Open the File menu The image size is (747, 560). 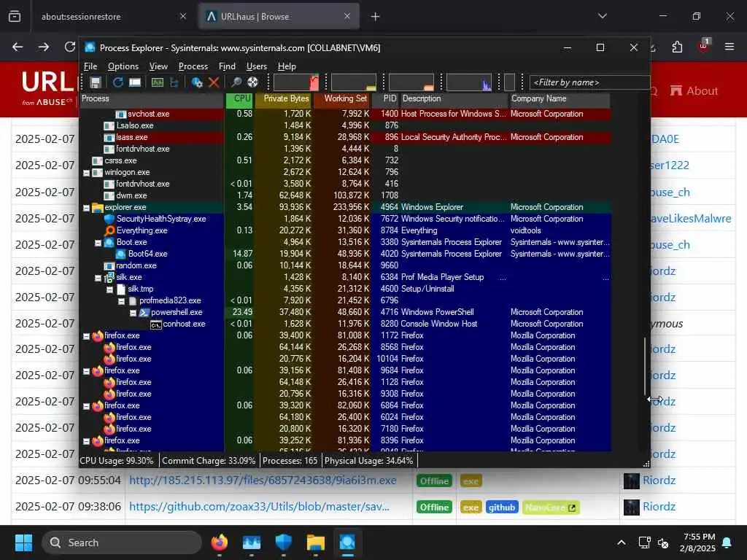coord(90,66)
